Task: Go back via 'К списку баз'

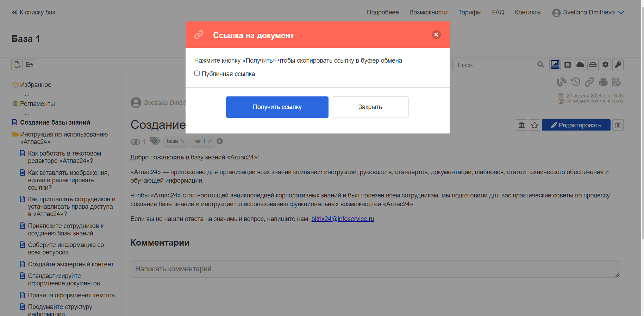Action: coord(33,12)
